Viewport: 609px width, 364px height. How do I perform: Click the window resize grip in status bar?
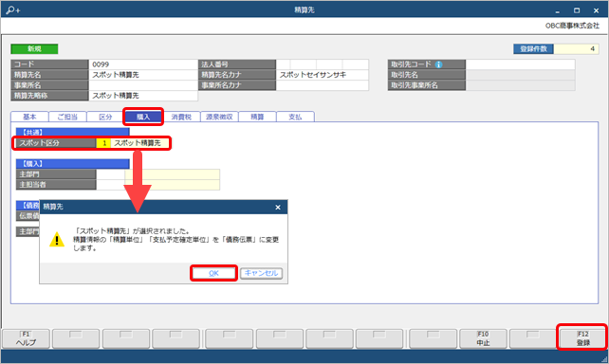[604, 359]
